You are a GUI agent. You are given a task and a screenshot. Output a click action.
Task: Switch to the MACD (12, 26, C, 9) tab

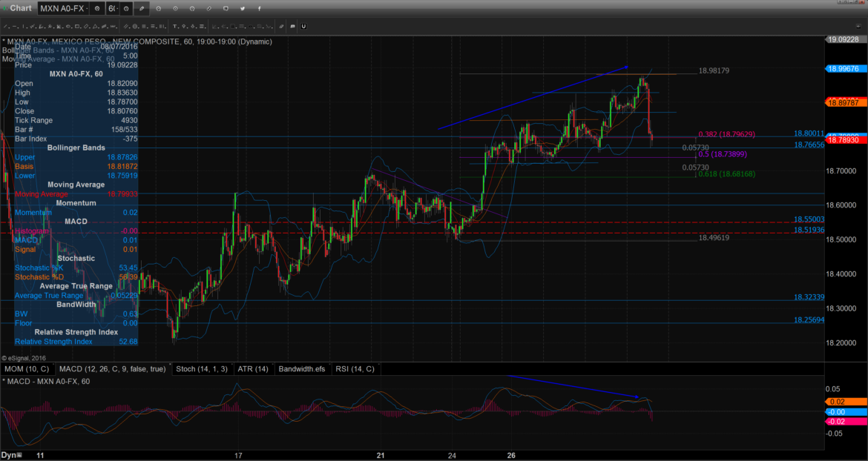(x=112, y=368)
